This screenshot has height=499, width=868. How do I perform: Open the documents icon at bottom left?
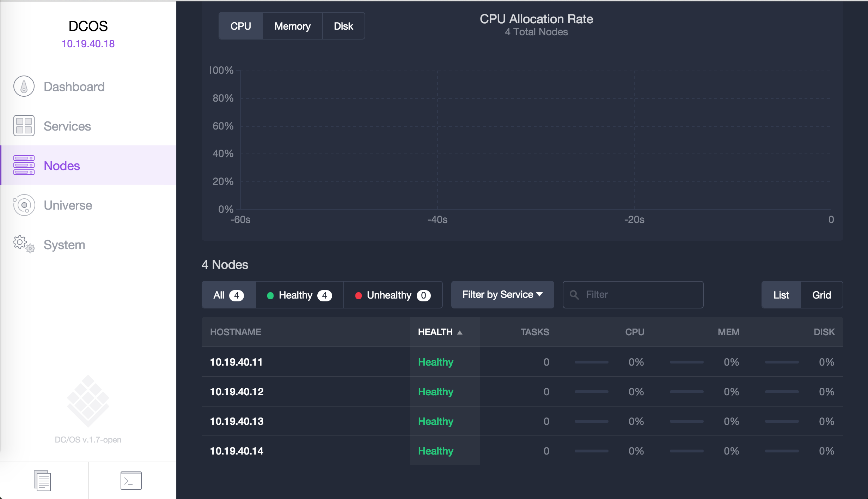pyautogui.click(x=43, y=480)
